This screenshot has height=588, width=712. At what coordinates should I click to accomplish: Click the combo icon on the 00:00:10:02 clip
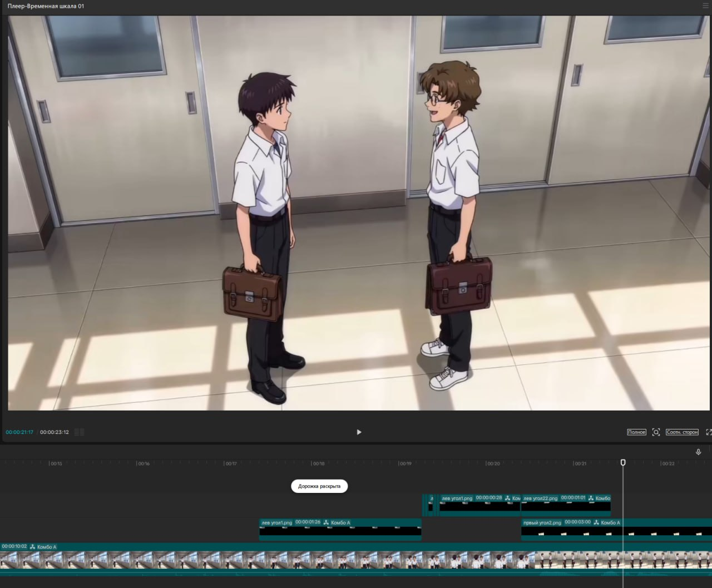33,547
